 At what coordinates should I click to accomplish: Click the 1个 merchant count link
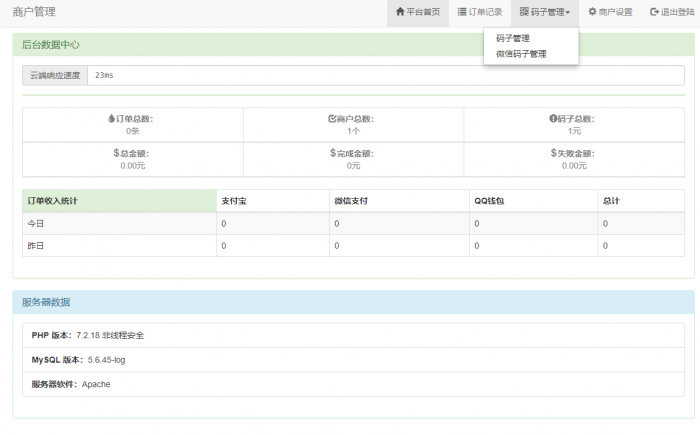coord(353,131)
